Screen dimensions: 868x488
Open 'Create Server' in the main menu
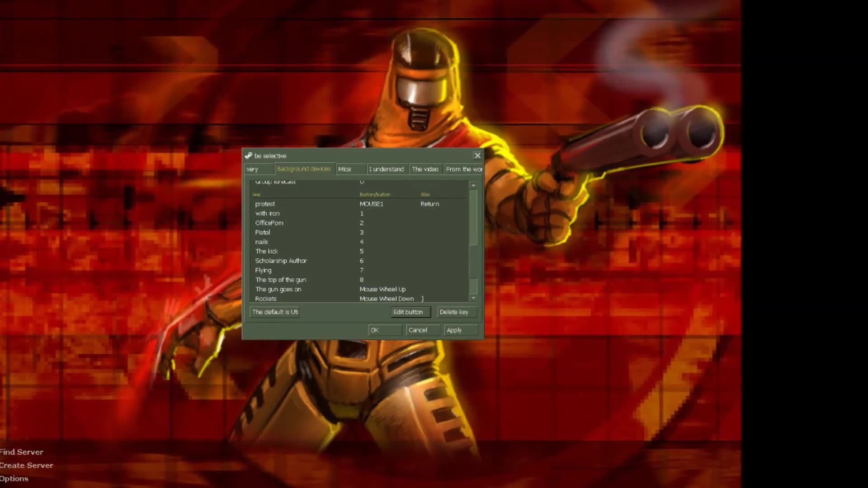point(27,465)
